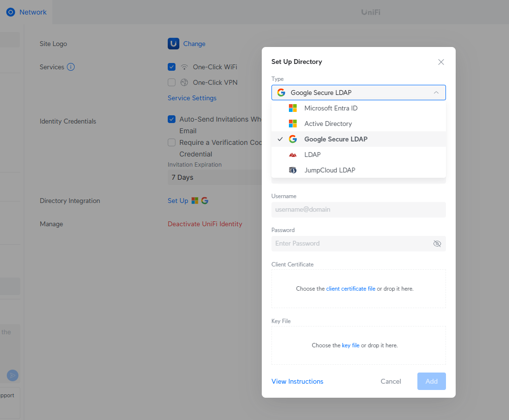Check the Require a Verification Code box
509x420 pixels.
click(172, 142)
